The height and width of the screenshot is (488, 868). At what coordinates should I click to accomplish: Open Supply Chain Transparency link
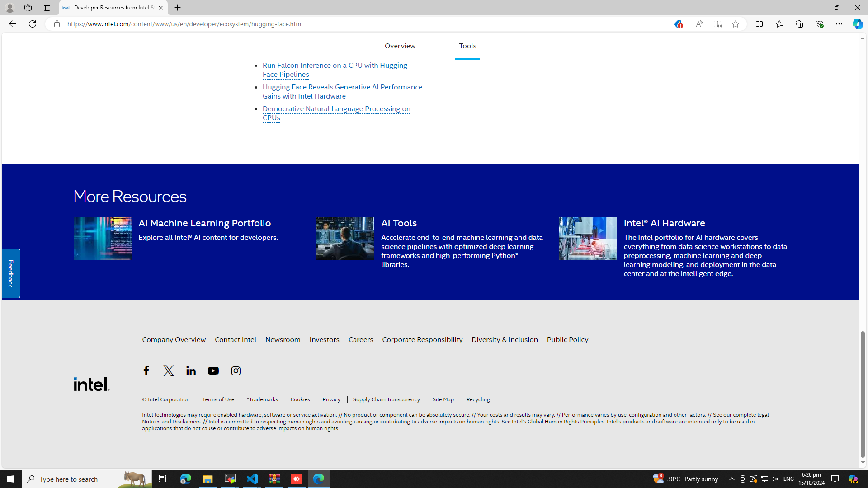coord(387,399)
